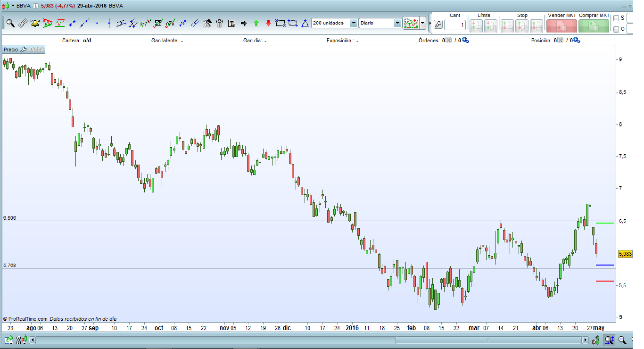
Task: Click the zoom out magnifier at bottom right
Action: point(622,340)
